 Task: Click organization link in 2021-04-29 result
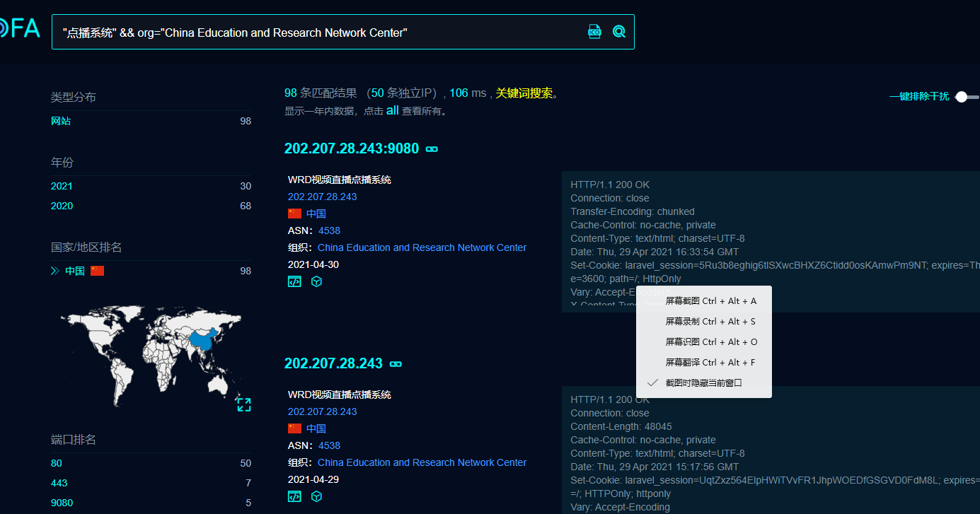coord(422,462)
